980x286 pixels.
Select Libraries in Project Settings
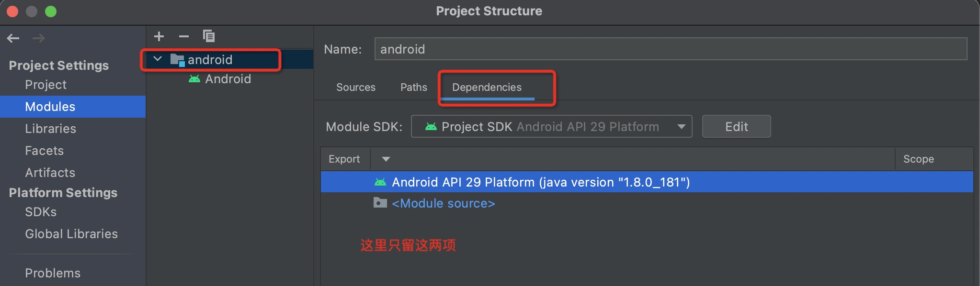[51, 129]
